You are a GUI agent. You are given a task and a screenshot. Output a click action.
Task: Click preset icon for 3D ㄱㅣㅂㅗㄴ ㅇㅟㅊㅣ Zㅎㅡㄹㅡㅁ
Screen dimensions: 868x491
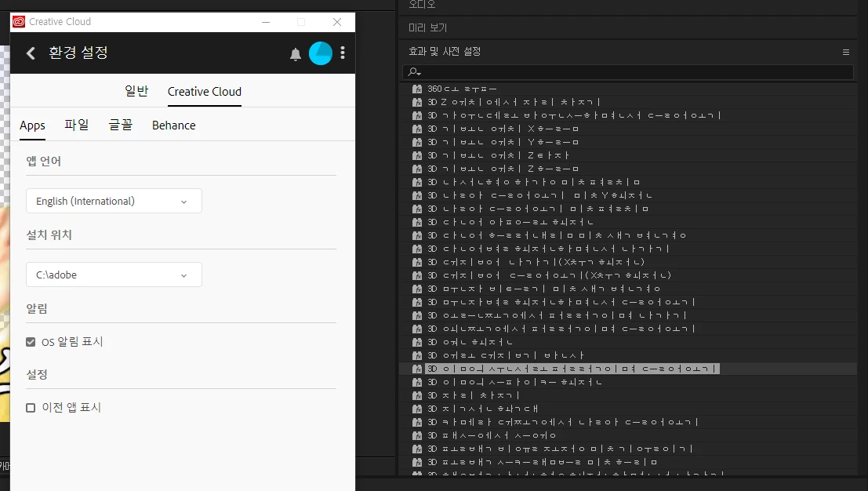[417, 169]
